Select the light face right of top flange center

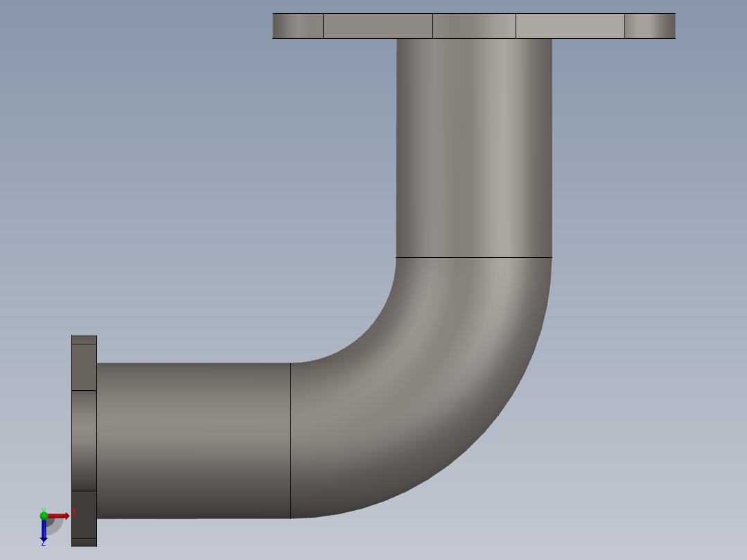(x=570, y=26)
